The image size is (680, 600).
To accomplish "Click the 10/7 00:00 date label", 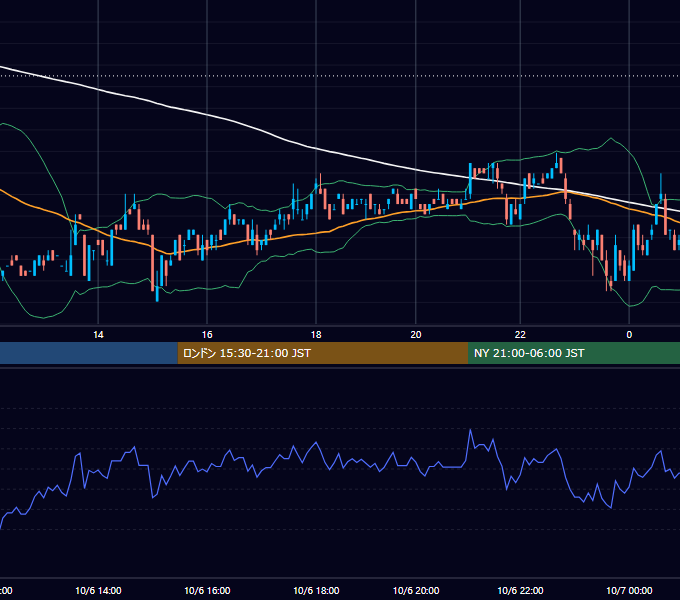I will click(629, 590).
